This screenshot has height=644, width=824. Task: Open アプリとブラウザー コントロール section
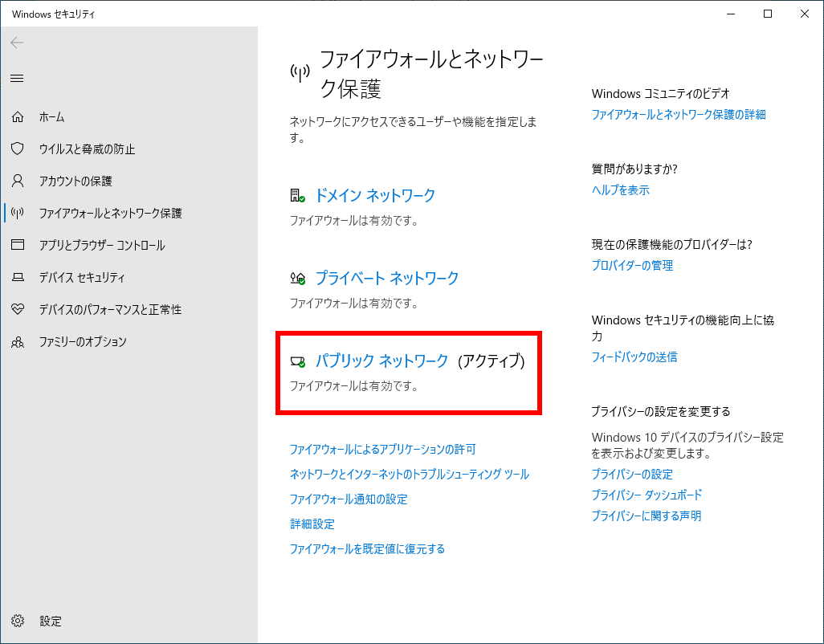tap(102, 245)
